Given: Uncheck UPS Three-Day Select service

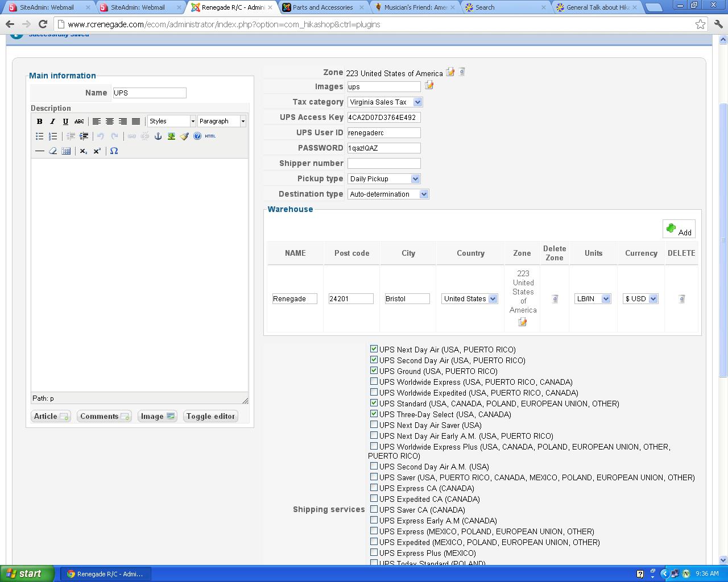Looking at the screenshot, I should (x=374, y=414).
